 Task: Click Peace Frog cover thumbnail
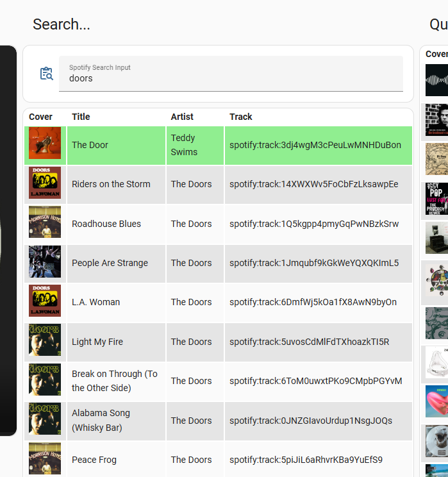(x=45, y=458)
